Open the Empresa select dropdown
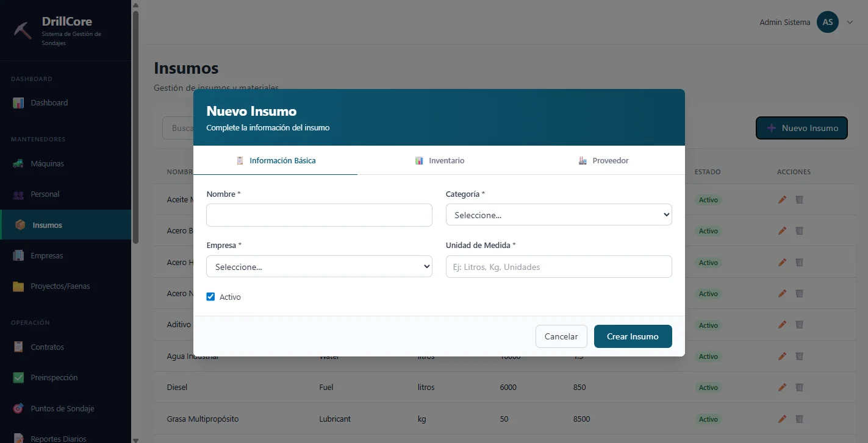 coord(319,267)
